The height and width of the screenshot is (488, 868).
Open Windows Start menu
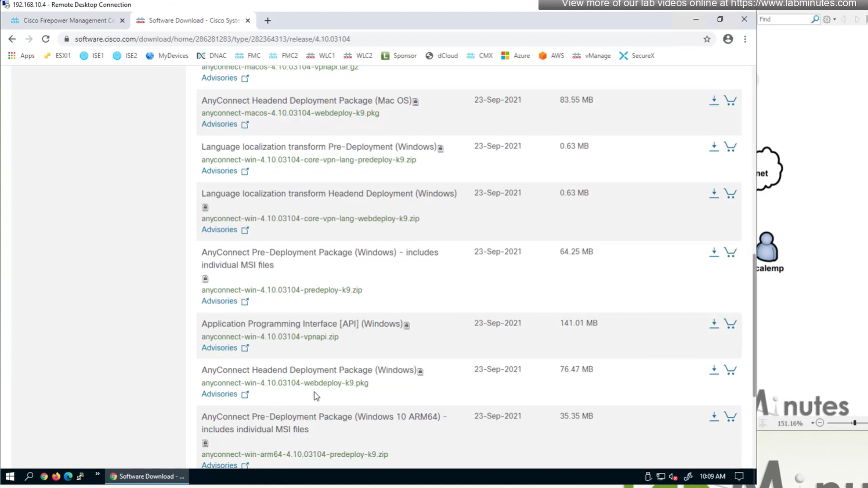(x=10, y=476)
